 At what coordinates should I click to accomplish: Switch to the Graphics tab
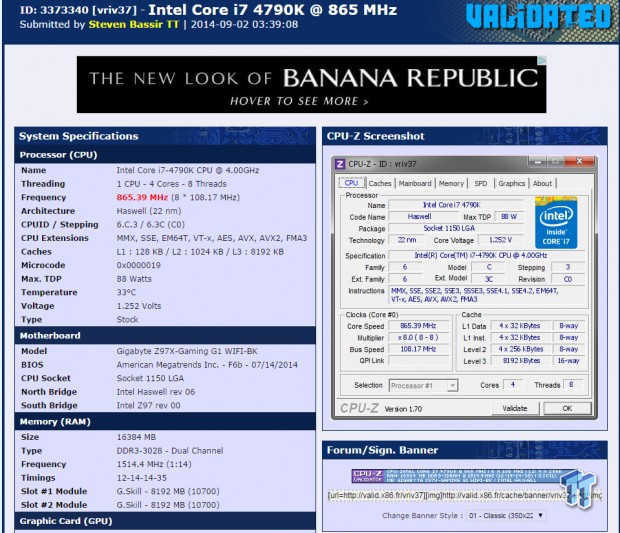coord(511,183)
